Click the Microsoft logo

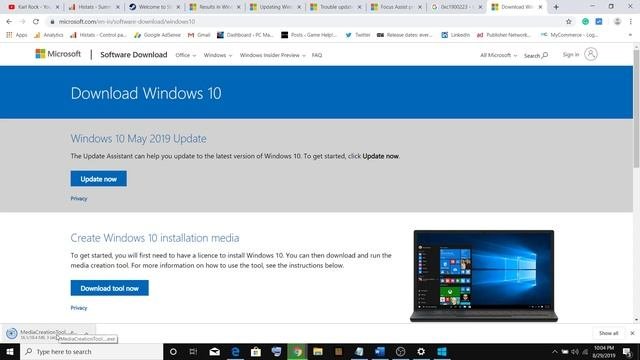point(58,54)
